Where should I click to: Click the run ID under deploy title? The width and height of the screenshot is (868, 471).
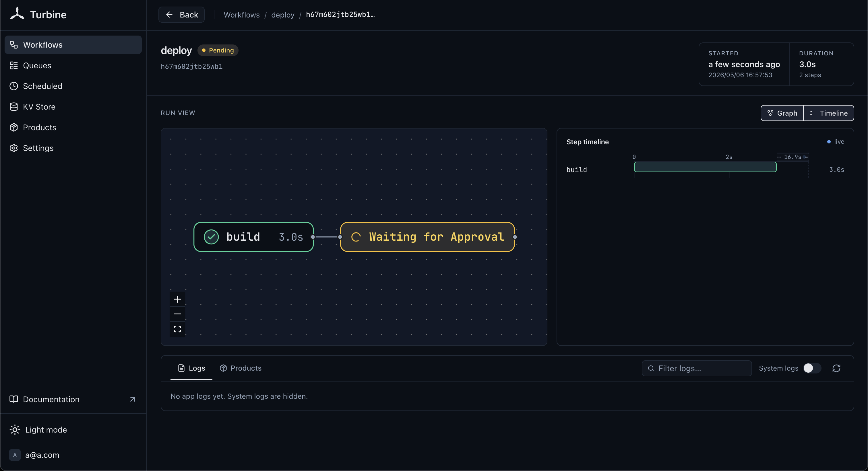pos(191,66)
